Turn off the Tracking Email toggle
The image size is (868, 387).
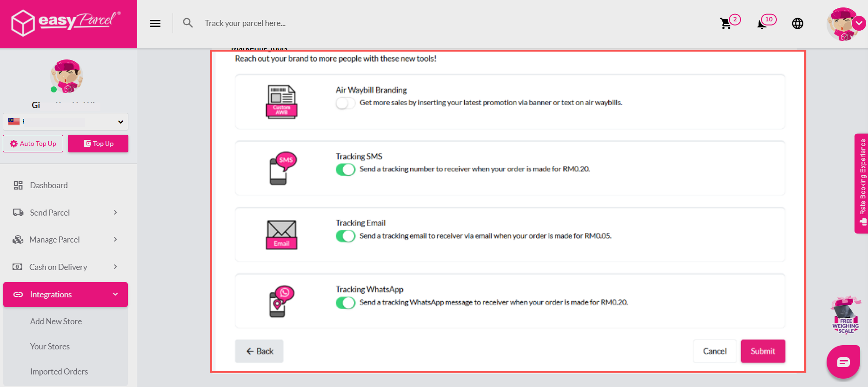click(346, 236)
